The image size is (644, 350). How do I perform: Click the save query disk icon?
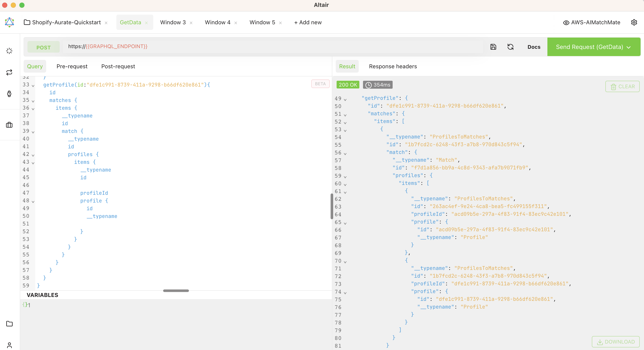click(493, 47)
